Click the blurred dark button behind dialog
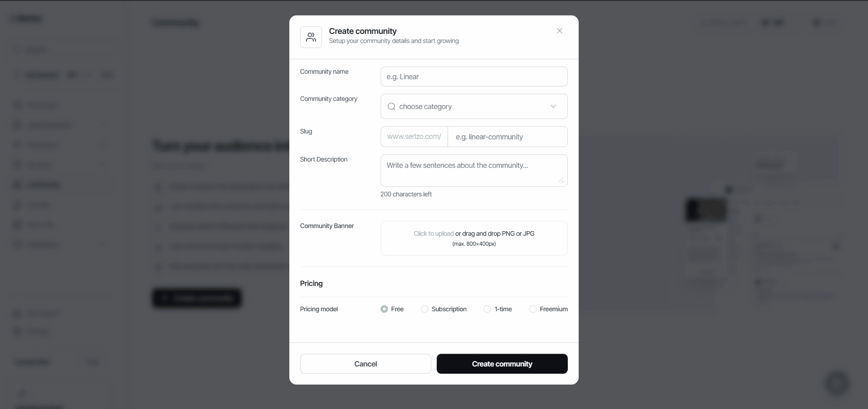The image size is (868, 409). coord(197,298)
